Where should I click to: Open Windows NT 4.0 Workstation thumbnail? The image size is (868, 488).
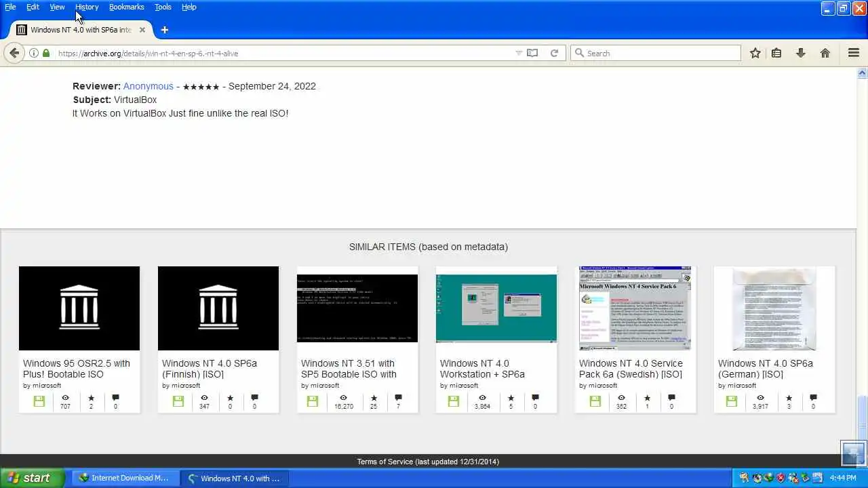click(x=496, y=308)
